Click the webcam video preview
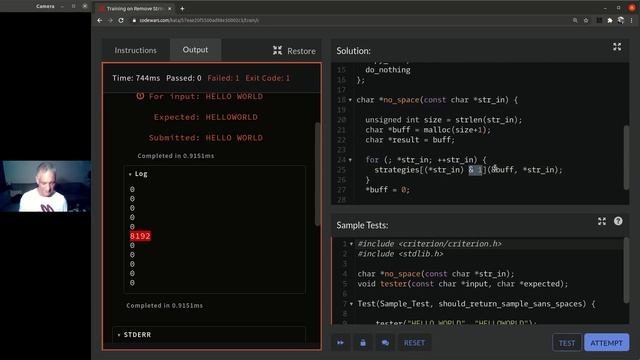The image size is (640, 360). (45, 186)
